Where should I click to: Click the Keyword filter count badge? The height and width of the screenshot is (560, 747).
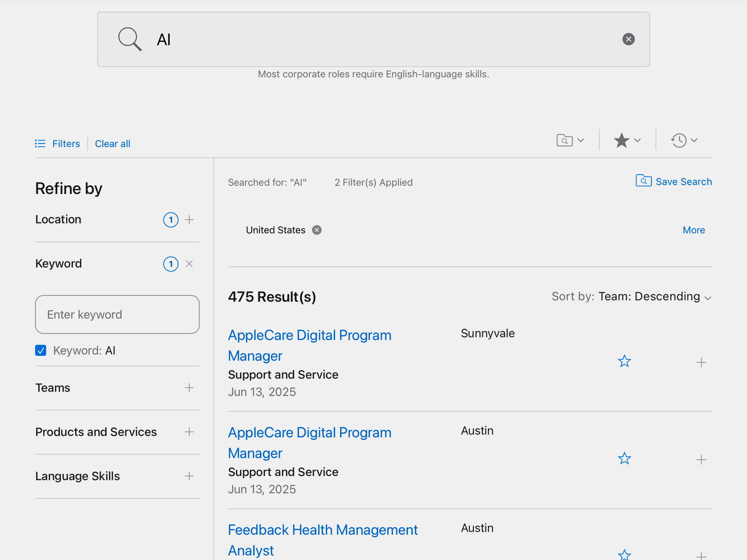click(x=171, y=264)
